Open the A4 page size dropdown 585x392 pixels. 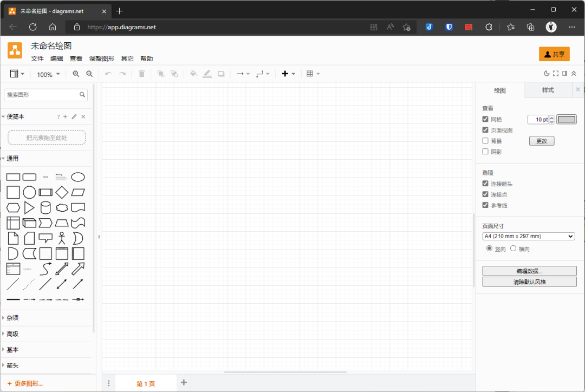tap(528, 236)
